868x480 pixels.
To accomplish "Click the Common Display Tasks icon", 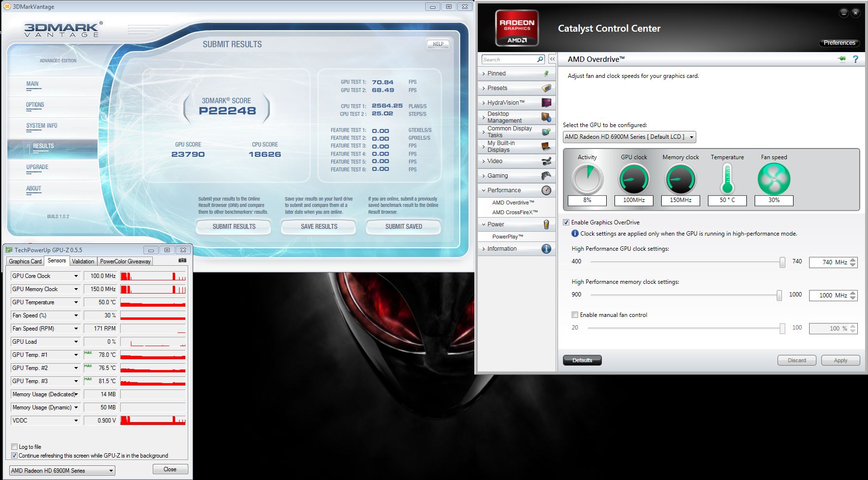I will 546,132.
